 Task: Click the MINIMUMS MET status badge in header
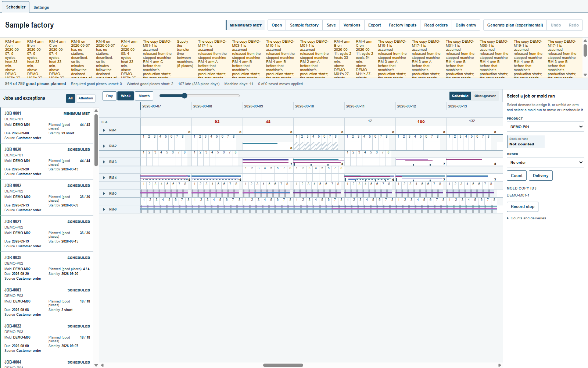pos(245,25)
